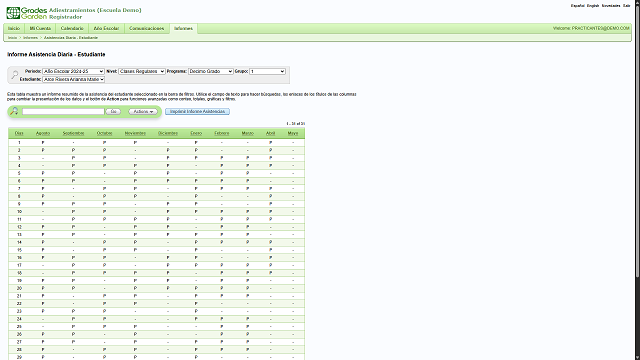Screen dimensions: 640x360
Task: Open the Año Escolar tab
Action: coord(106,28)
